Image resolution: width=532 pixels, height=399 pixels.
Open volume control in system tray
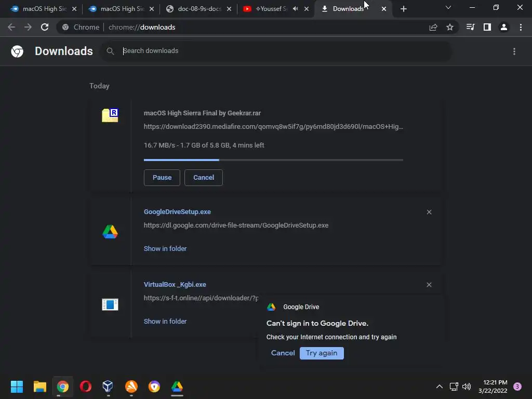[467, 387]
